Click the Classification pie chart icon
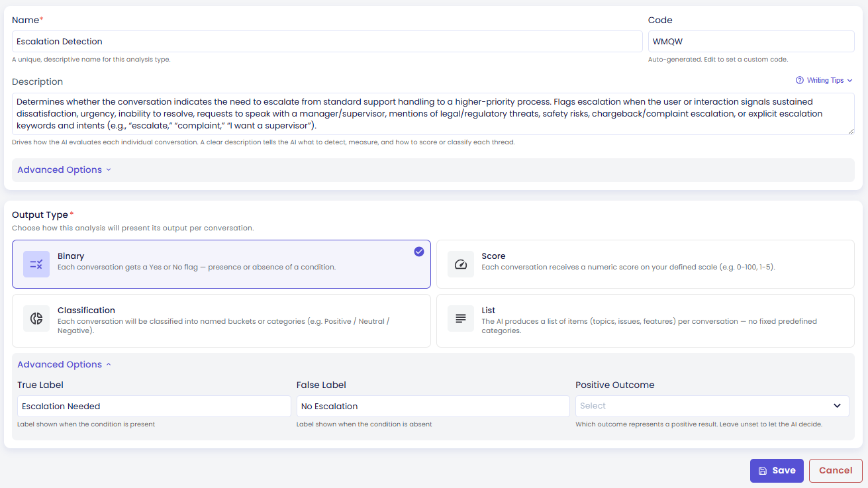 (36, 318)
